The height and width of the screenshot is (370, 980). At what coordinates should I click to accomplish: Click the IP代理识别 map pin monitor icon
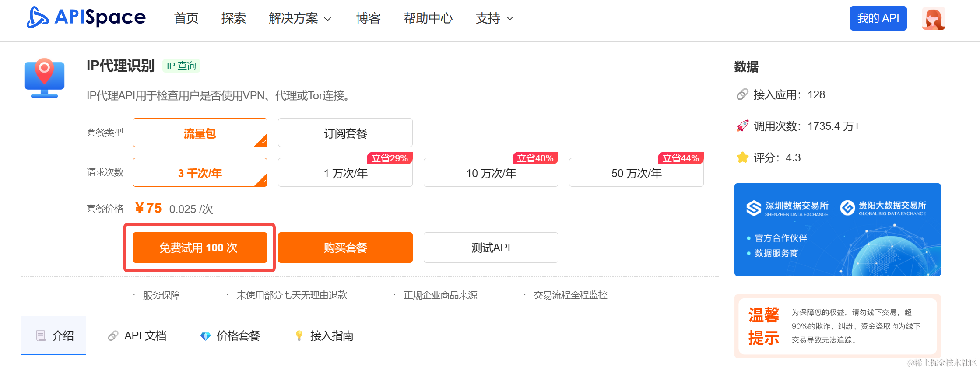tap(44, 78)
